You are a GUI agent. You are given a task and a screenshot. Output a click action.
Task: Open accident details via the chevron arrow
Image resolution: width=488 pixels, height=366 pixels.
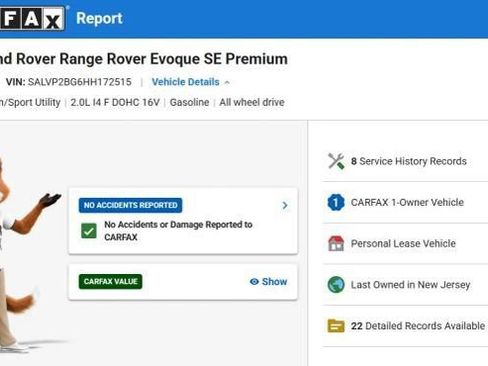click(285, 205)
